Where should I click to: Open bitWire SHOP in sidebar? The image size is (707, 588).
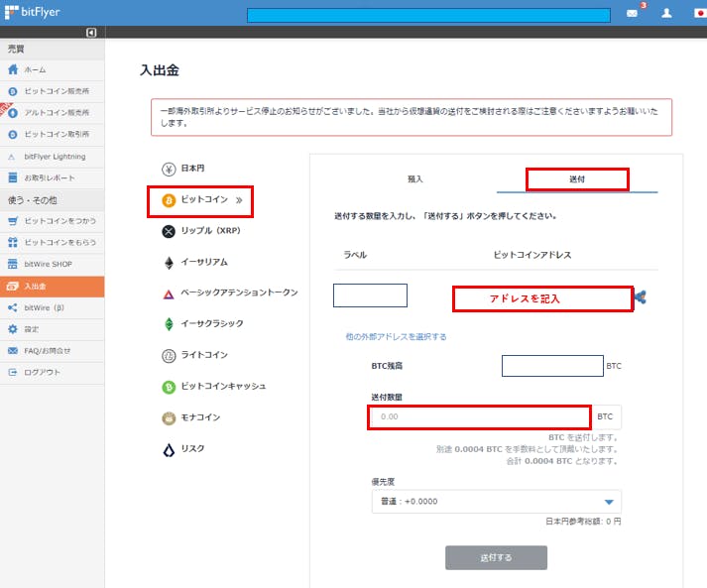[x=52, y=264]
